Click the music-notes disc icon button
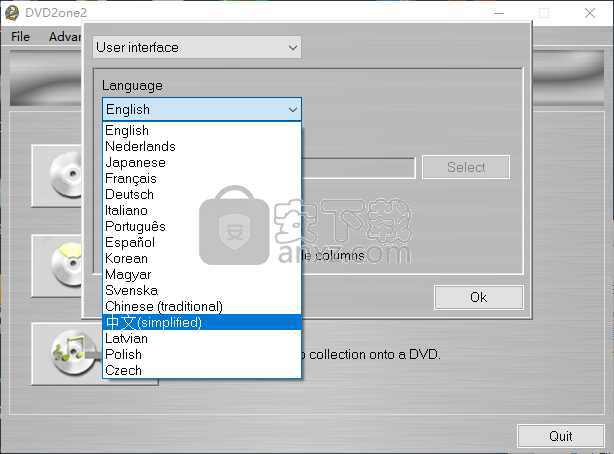Image resolution: width=614 pixels, height=454 pixels. pos(67,354)
